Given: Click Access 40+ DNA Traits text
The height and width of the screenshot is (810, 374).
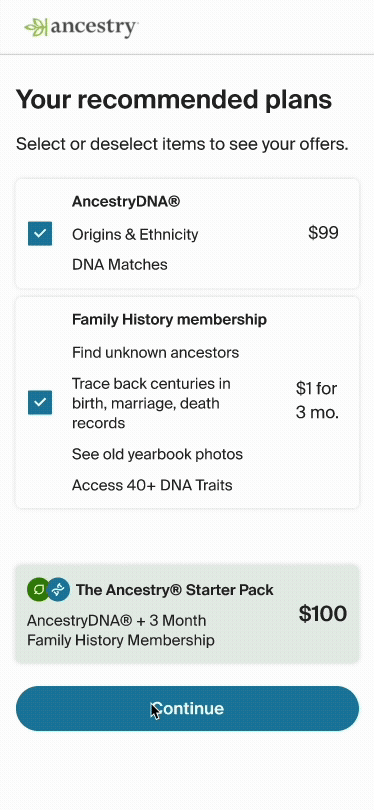Looking at the screenshot, I should click(x=152, y=486).
